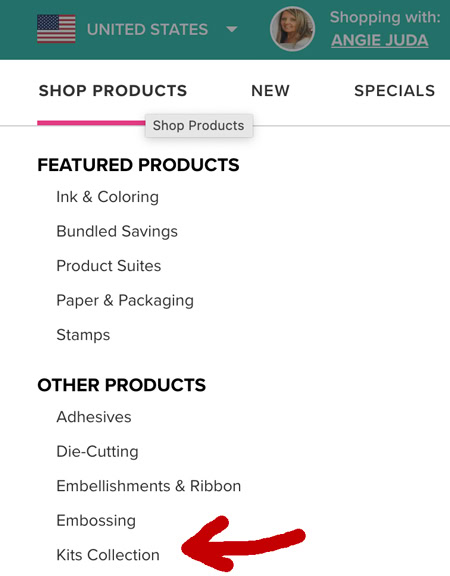
Task: Choose Paper & Packaging
Action: point(125,300)
